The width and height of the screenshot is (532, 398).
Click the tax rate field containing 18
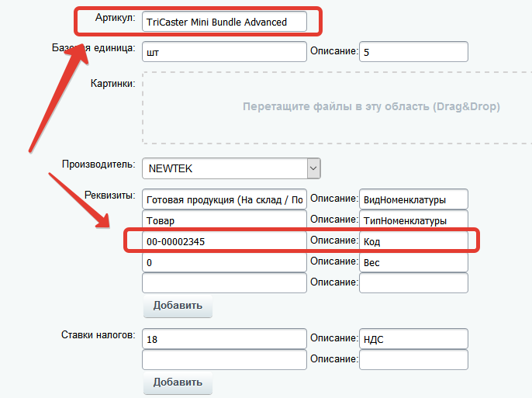(224, 339)
